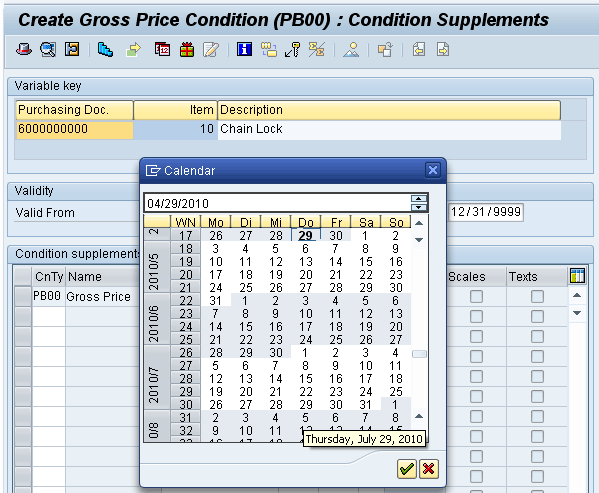Tick the Scales checkbox for Gross Price
Image resolution: width=599 pixels, height=493 pixels.
pos(476,296)
